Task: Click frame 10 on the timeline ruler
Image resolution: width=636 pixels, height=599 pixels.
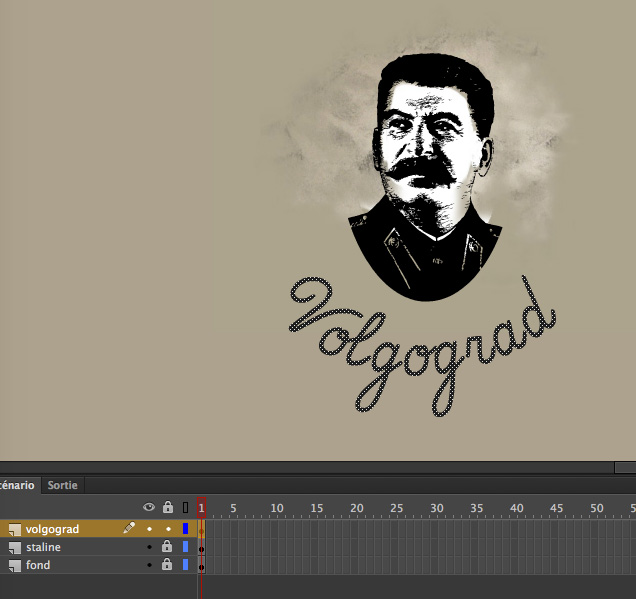Action: coord(277,508)
